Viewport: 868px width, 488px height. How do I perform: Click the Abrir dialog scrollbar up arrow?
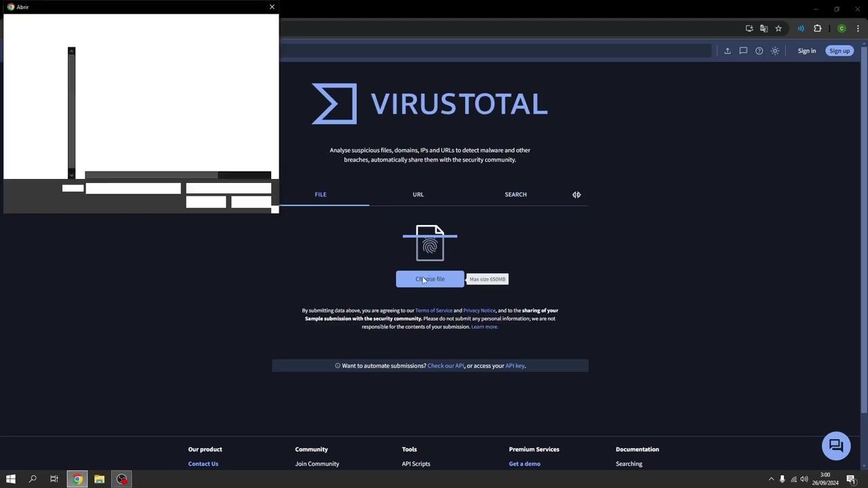(x=71, y=51)
